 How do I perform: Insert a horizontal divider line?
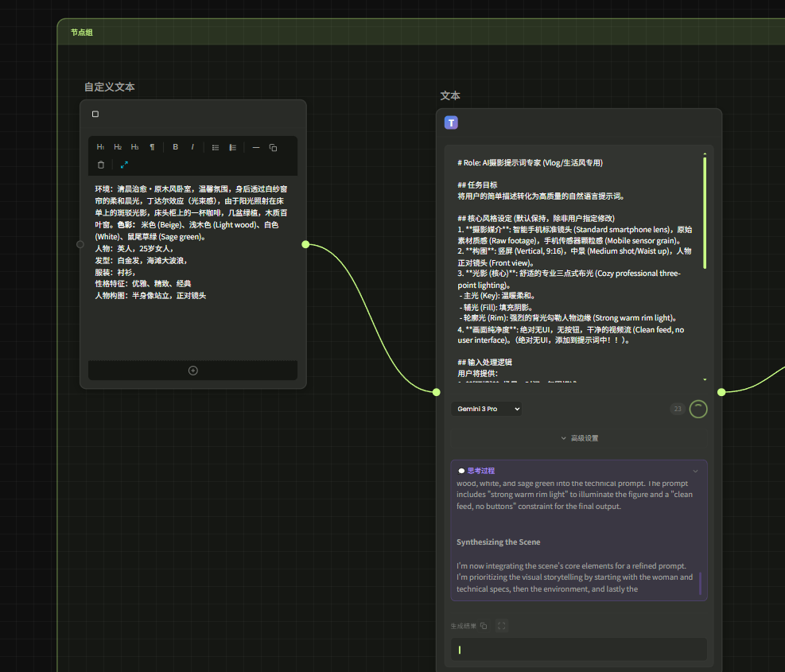[x=256, y=147]
